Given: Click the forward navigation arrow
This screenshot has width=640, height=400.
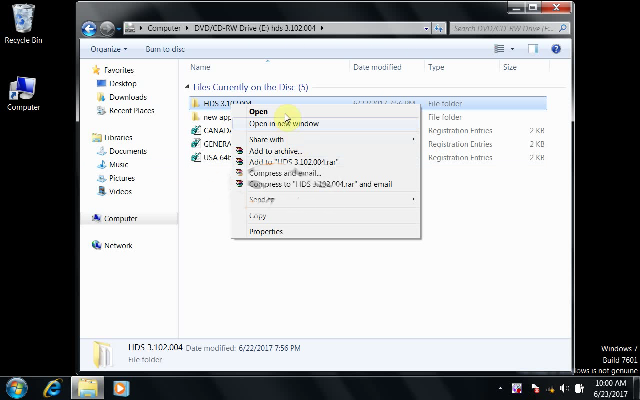Looking at the screenshot, I should (x=107, y=29).
